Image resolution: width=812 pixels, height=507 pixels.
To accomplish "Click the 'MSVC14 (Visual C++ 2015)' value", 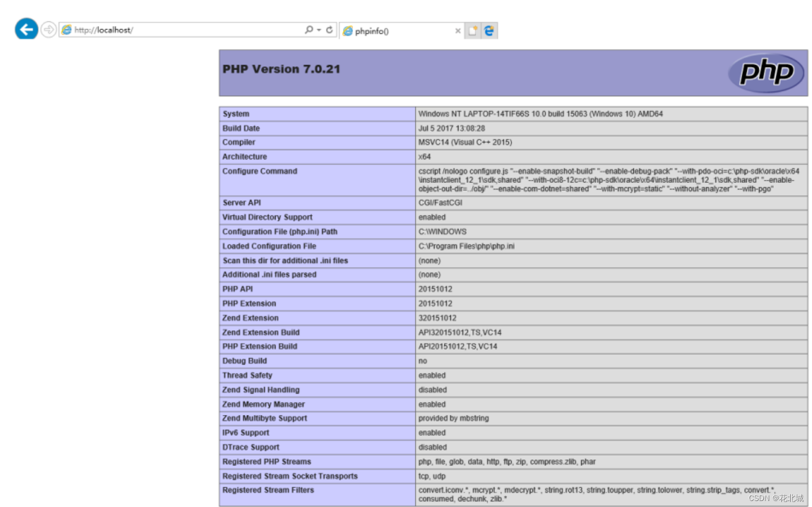I will pyautogui.click(x=465, y=142).
